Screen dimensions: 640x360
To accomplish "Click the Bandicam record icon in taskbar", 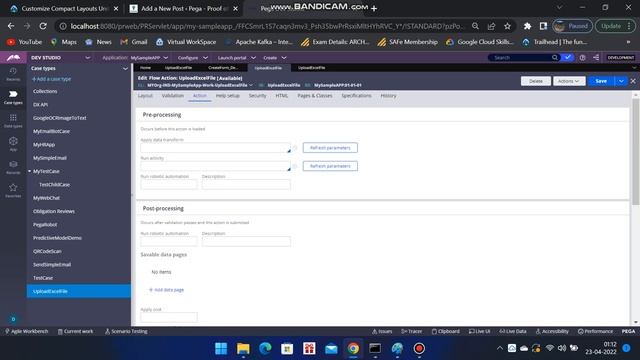I will pyautogui.click(x=419, y=349).
